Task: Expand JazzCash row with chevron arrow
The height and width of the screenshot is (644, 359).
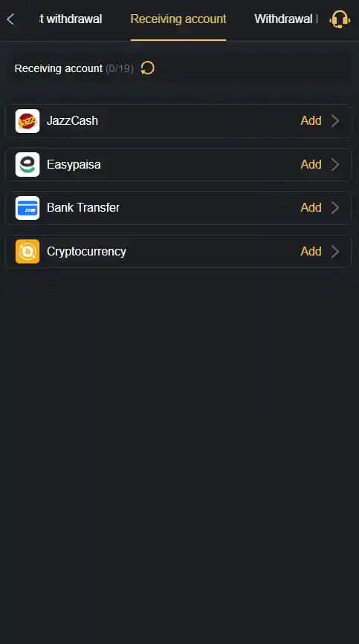Action: point(335,121)
